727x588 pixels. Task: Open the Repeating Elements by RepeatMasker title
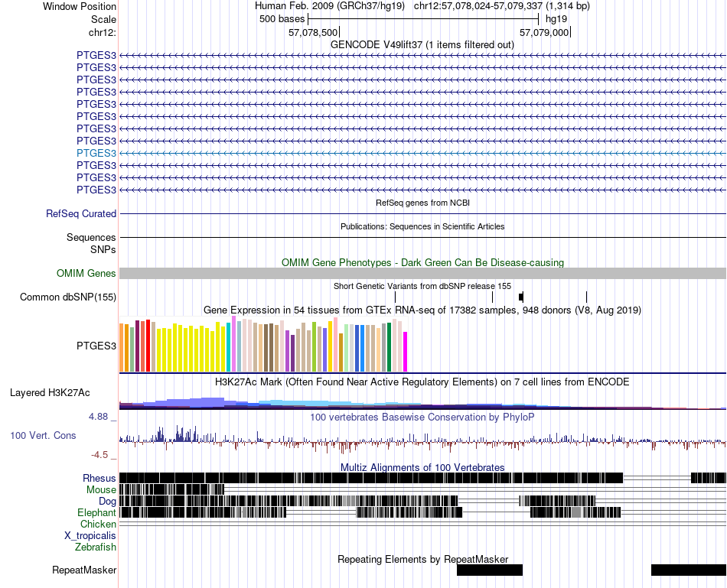click(x=422, y=559)
